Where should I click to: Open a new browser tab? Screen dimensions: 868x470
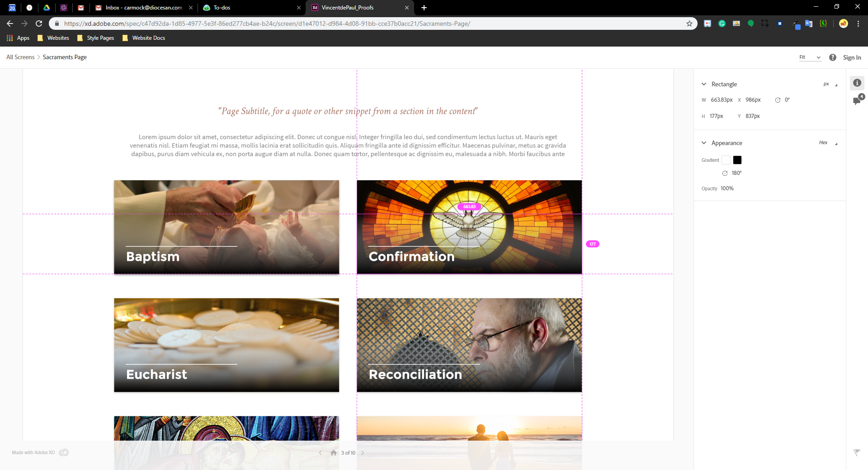[x=424, y=8]
